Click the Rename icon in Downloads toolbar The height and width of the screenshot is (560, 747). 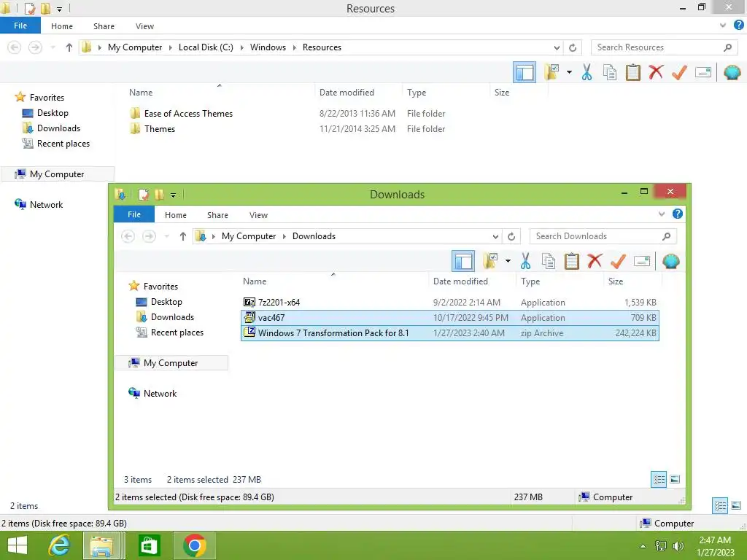[642, 261]
